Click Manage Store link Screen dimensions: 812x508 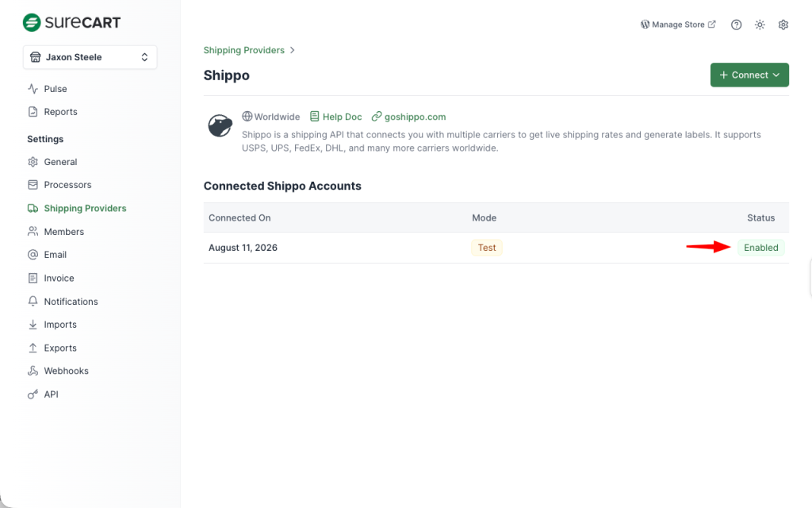678,25
